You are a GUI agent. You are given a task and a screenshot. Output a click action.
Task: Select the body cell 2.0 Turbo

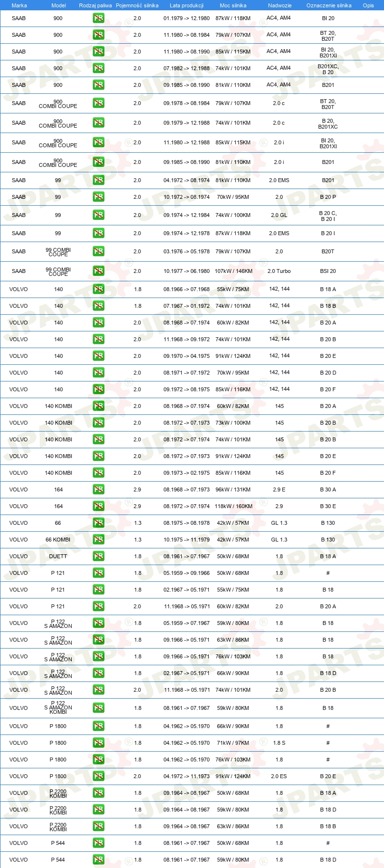tap(279, 271)
